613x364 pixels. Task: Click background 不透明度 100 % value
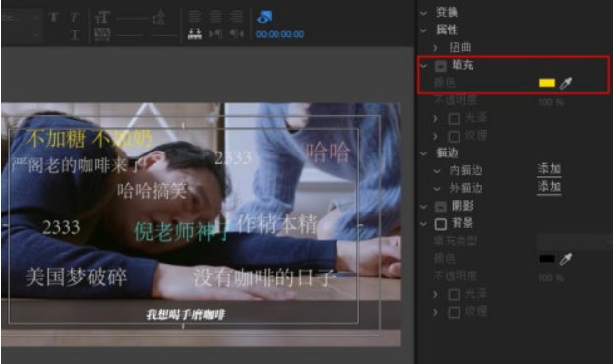pyautogui.click(x=550, y=278)
